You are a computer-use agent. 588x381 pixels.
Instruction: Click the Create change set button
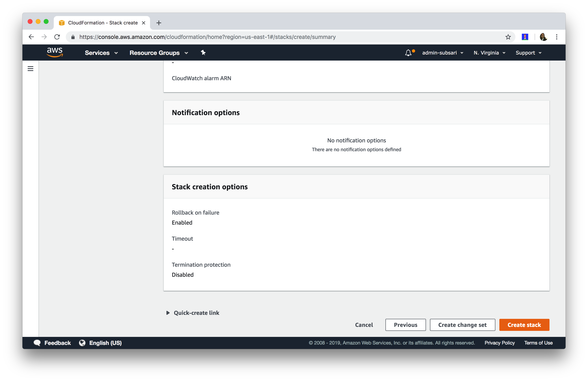coord(462,325)
